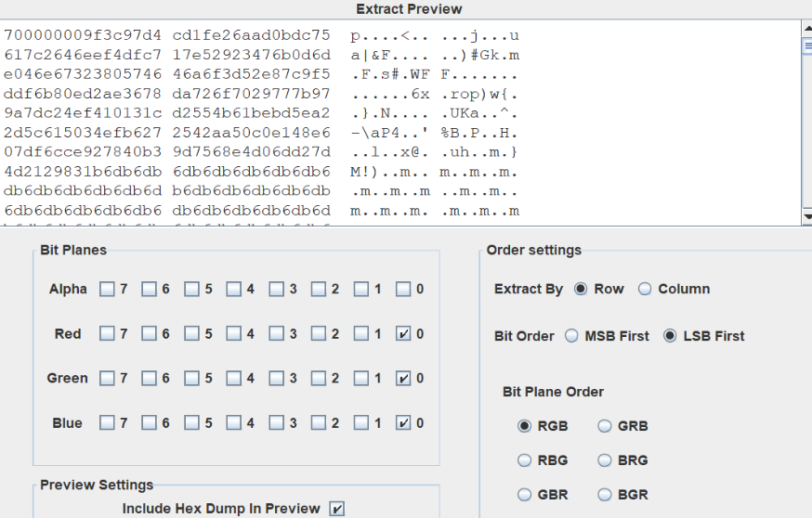This screenshot has height=518, width=812.
Task: Click hex value 'cd1fe26aad0bdc75'
Action: (x=251, y=35)
